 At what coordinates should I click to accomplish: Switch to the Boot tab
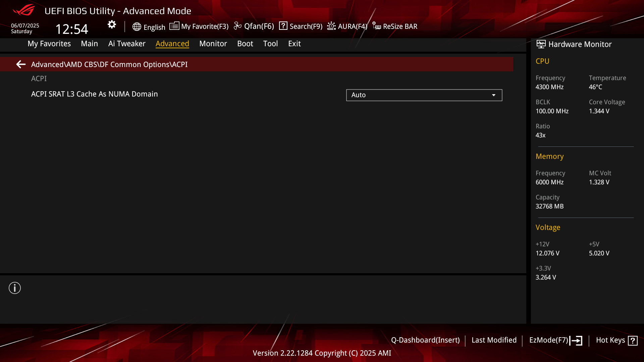pos(245,44)
